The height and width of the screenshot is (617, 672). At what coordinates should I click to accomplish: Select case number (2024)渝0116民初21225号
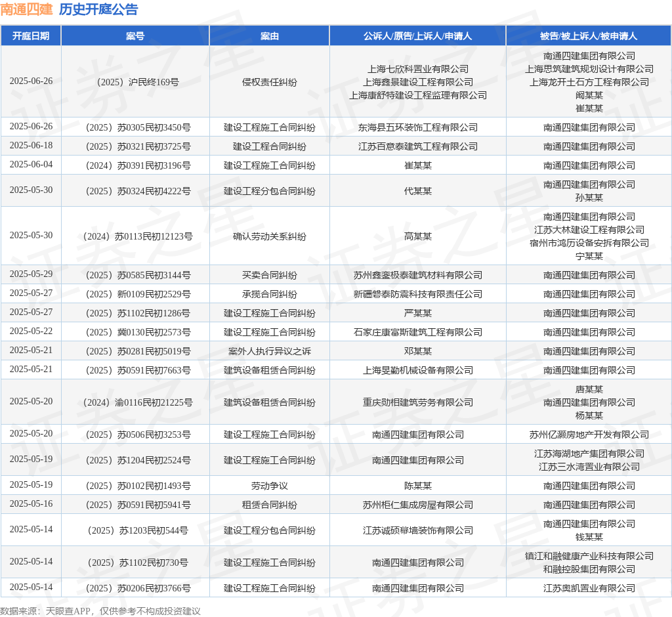click(x=138, y=402)
